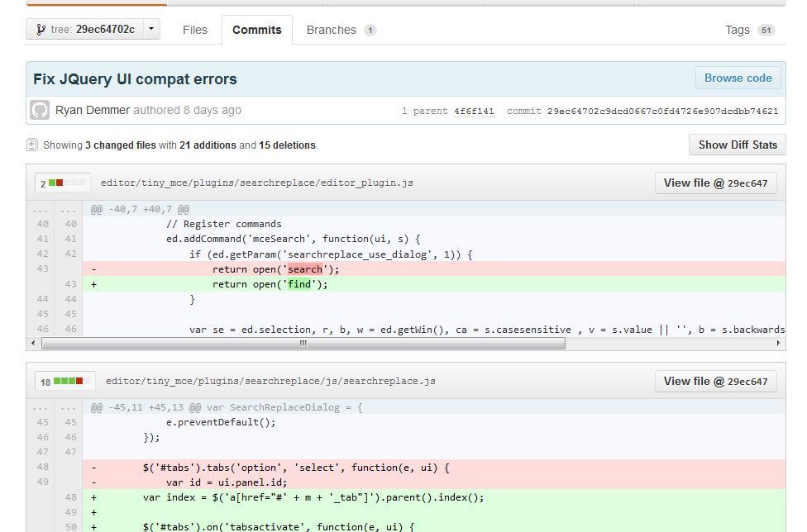Click the line e.preventDefault();
Screen dimensions: 807x532
[x=434, y=422]
